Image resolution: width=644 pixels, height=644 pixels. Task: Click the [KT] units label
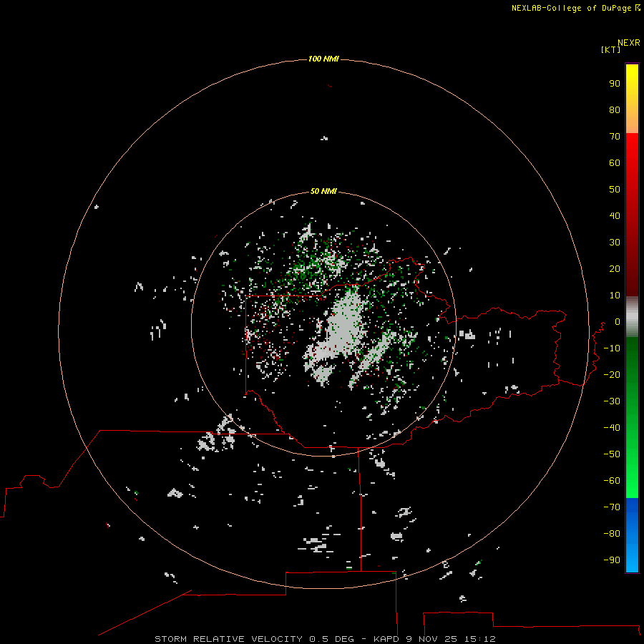(610, 49)
